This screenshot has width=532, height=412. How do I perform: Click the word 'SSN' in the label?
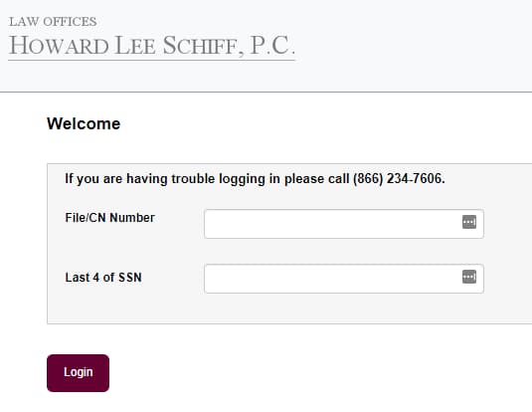[130, 278]
